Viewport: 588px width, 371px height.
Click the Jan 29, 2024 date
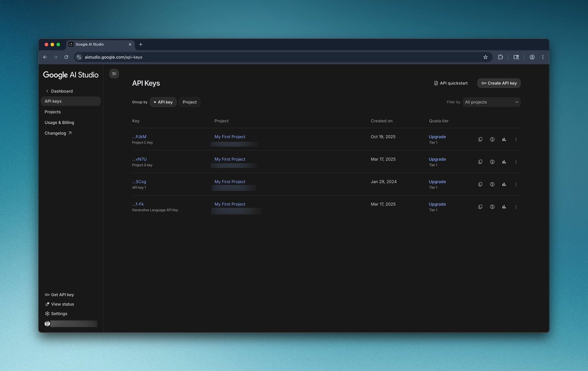(x=384, y=182)
